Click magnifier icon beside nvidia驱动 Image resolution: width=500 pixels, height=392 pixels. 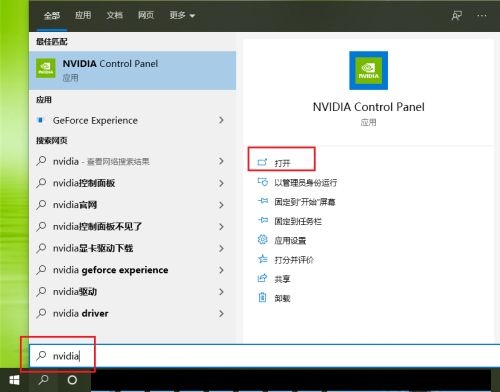tap(41, 291)
